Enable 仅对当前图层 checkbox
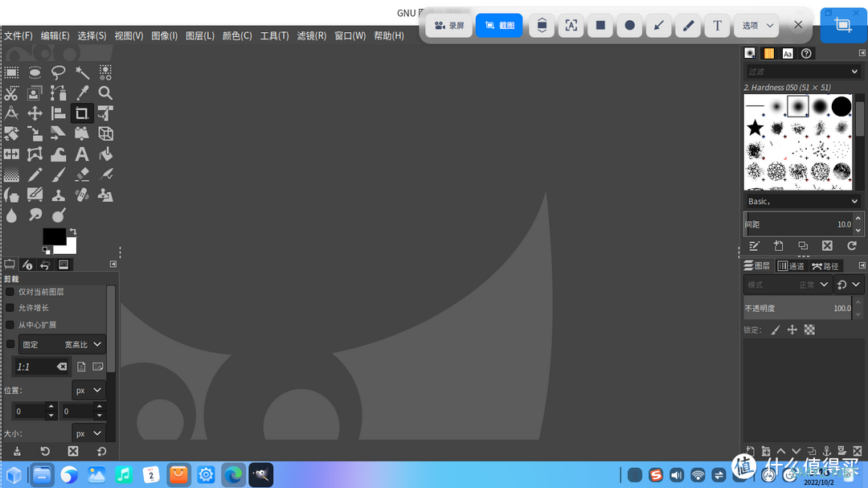Screen dimensions: 868x488 10,291
